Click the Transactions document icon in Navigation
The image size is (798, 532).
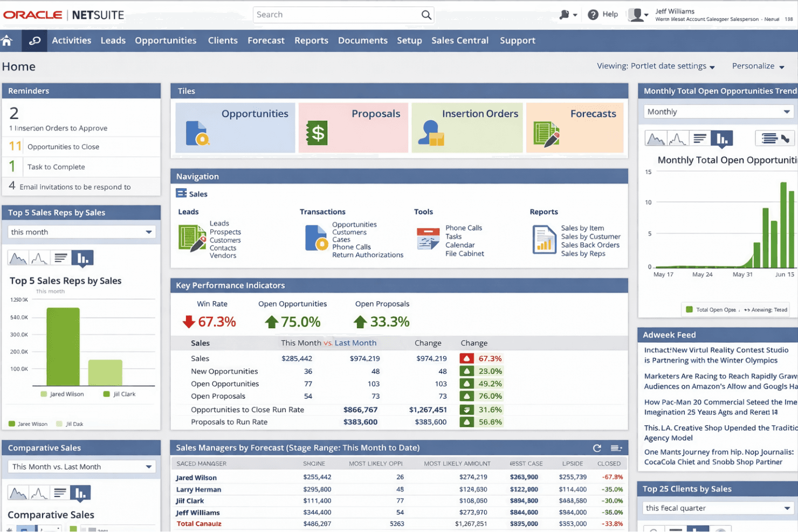317,238
